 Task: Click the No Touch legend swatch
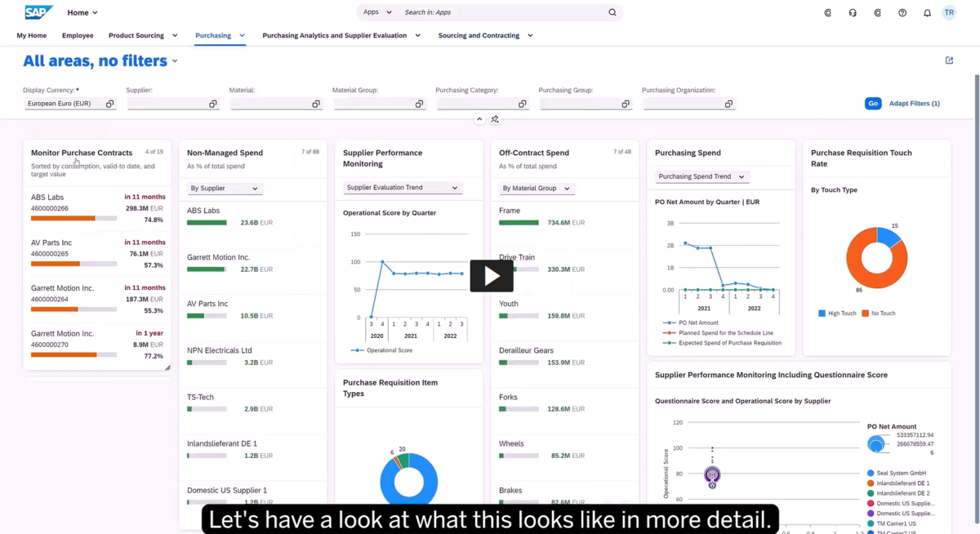tap(866, 314)
